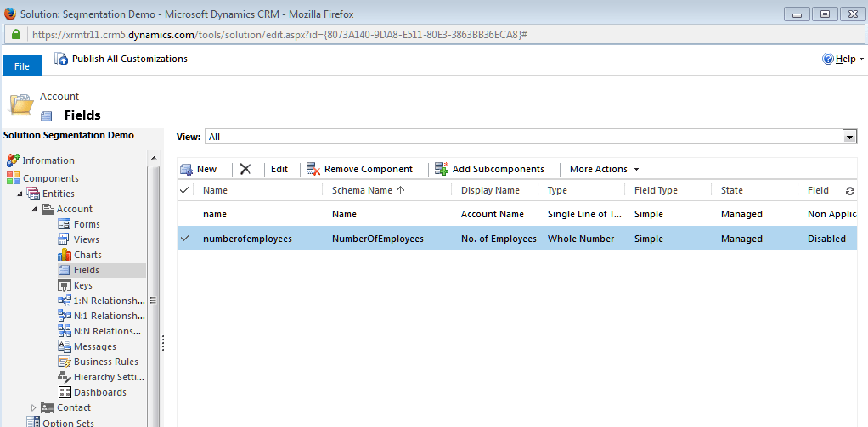Click the 'name' cell in first row
Image resolution: width=868 pixels, height=427 pixels.
215,214
